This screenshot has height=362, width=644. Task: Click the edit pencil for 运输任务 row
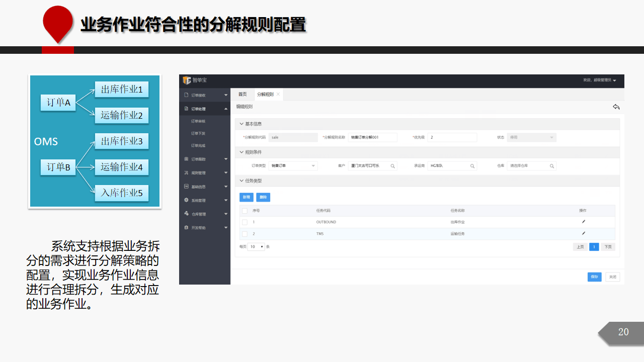click(584, 233)
